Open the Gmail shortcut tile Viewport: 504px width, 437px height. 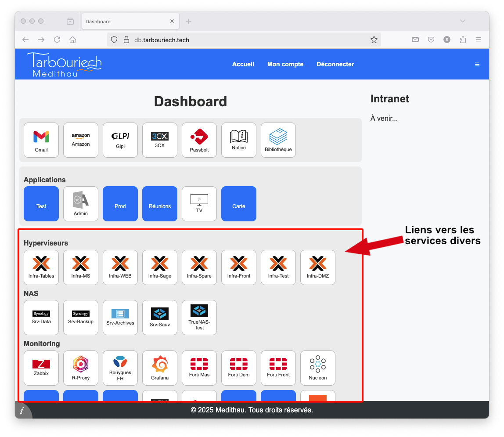tap(41, 140)
